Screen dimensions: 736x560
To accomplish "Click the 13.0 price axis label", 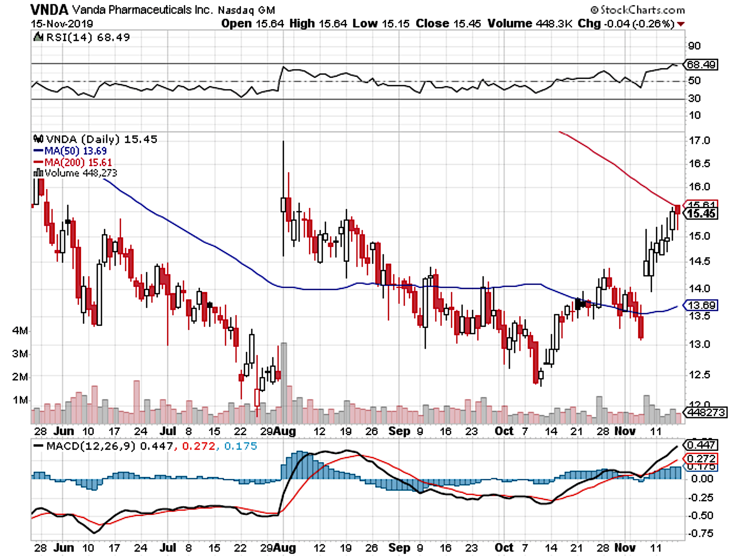I will click(699, 344).
